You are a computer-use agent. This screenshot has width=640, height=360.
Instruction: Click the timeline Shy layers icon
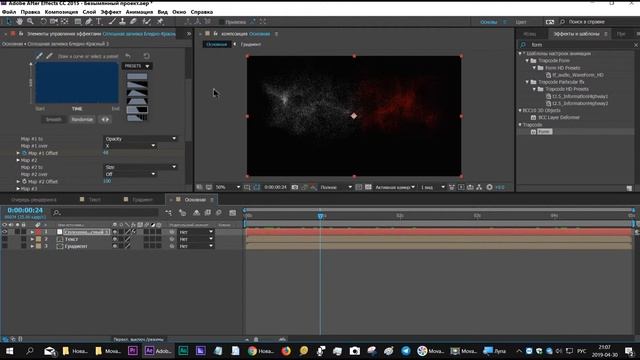196,213
